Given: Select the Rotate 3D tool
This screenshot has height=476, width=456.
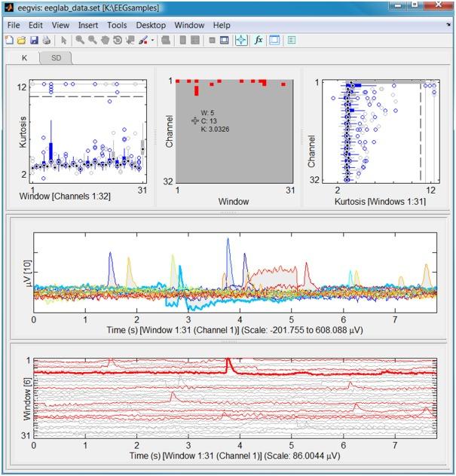Looking at the screenshot, I should coord(118,40).
